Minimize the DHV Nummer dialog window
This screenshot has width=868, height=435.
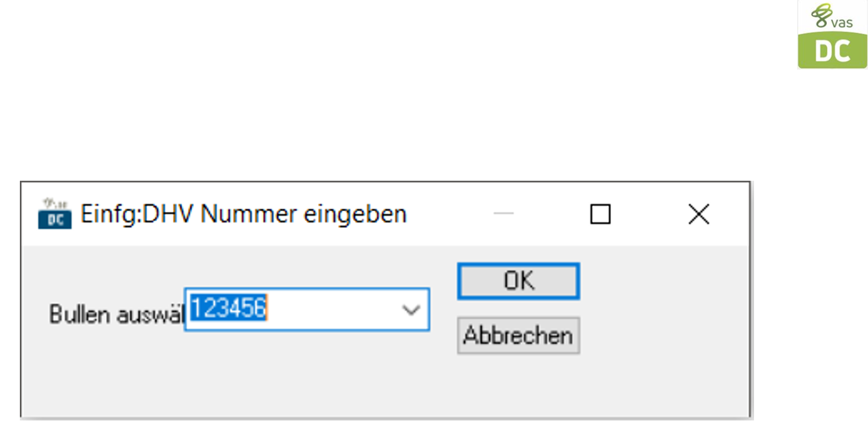click(x=504, y=214)
